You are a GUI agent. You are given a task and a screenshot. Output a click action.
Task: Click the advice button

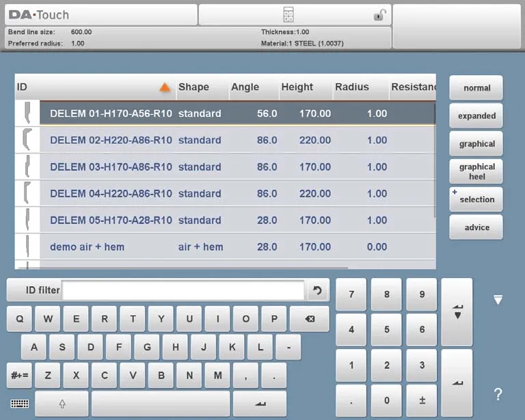click(476, 227)
